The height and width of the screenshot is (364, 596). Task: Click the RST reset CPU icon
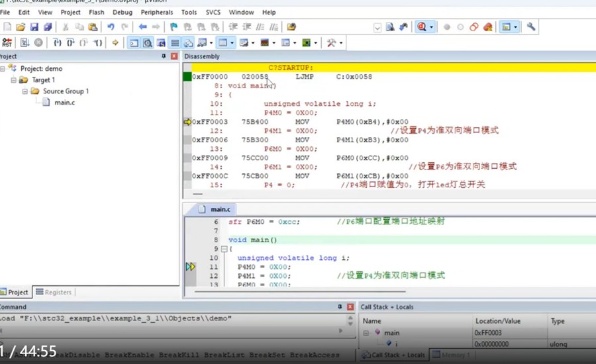[x=7, y=43]
